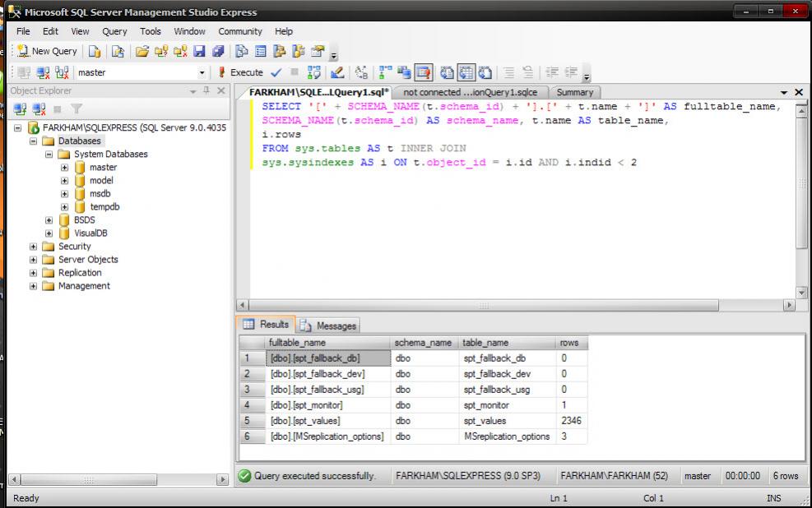Switch to the Summary tab
Viewport: 812px width, 508px height.
point(574,92)
